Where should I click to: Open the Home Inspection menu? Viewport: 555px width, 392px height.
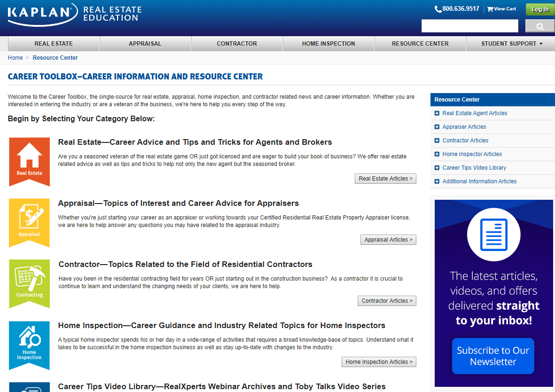coord(328,44)
